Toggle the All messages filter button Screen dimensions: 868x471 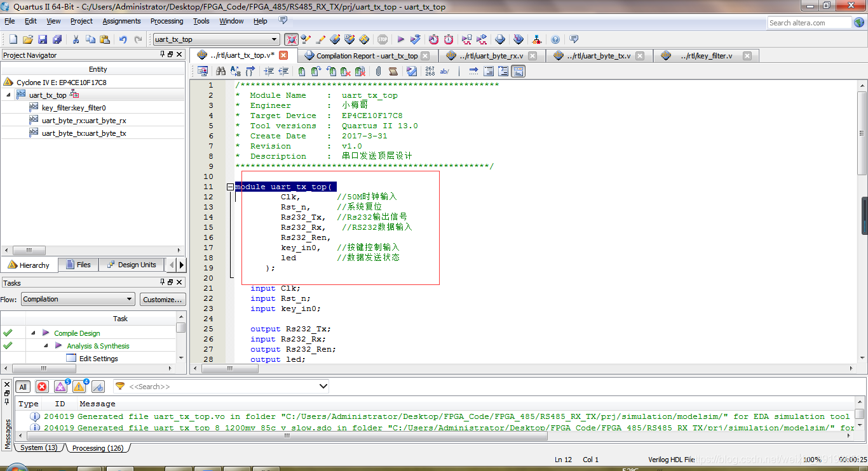click(x=23, y=387)
